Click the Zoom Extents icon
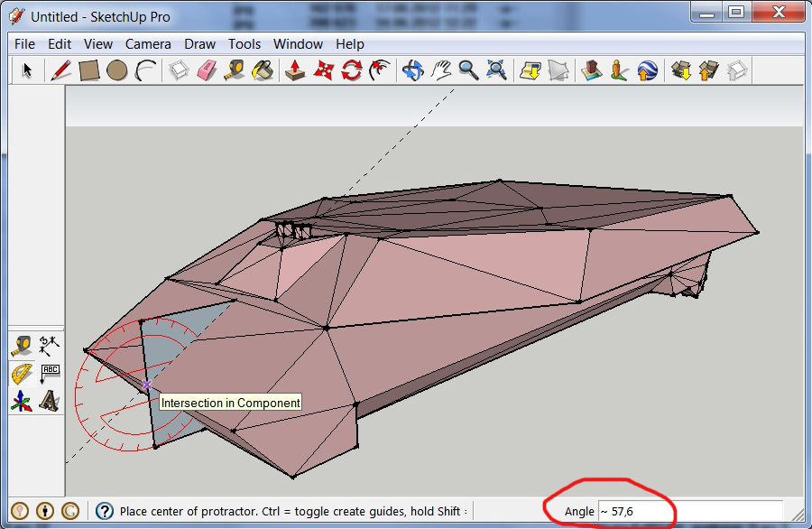812x529 pixels. point(496,70)
